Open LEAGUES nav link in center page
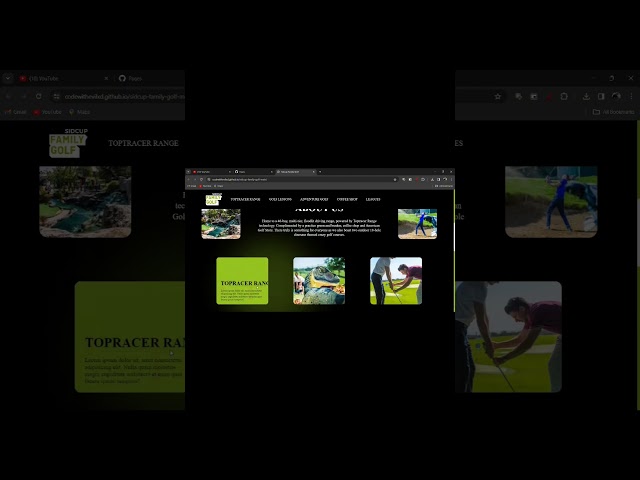The image size is (640, 480). point(373,200)
